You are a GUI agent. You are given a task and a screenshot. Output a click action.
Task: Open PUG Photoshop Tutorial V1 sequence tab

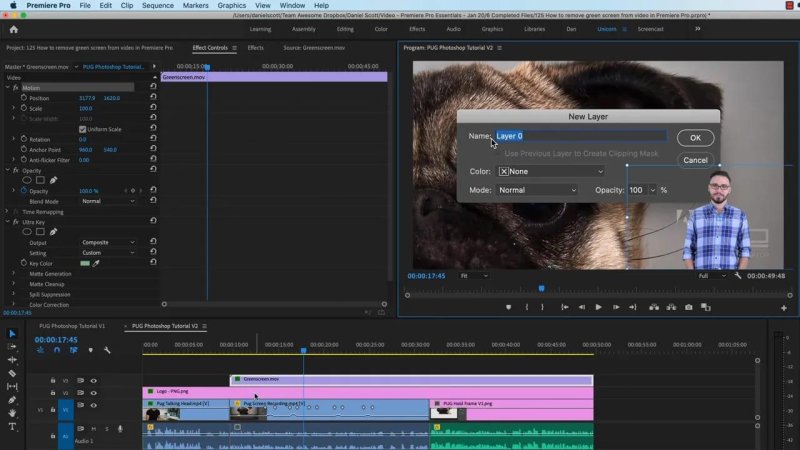coord(72,326)
